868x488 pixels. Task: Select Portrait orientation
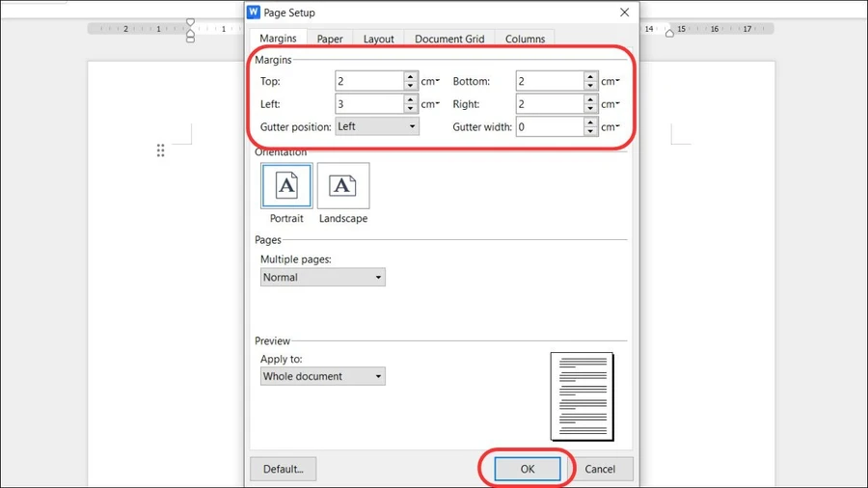pos(286,186)
